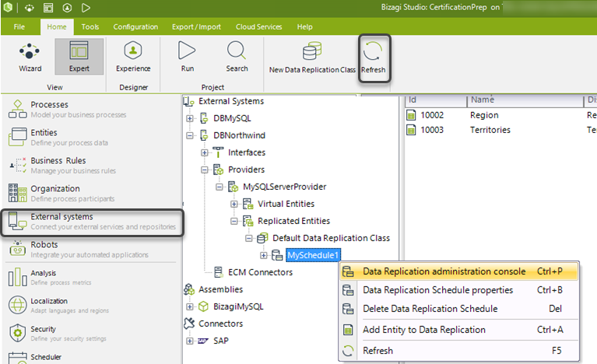
Task: Select the Assemblies tree item
Action: tap(220, 289)
